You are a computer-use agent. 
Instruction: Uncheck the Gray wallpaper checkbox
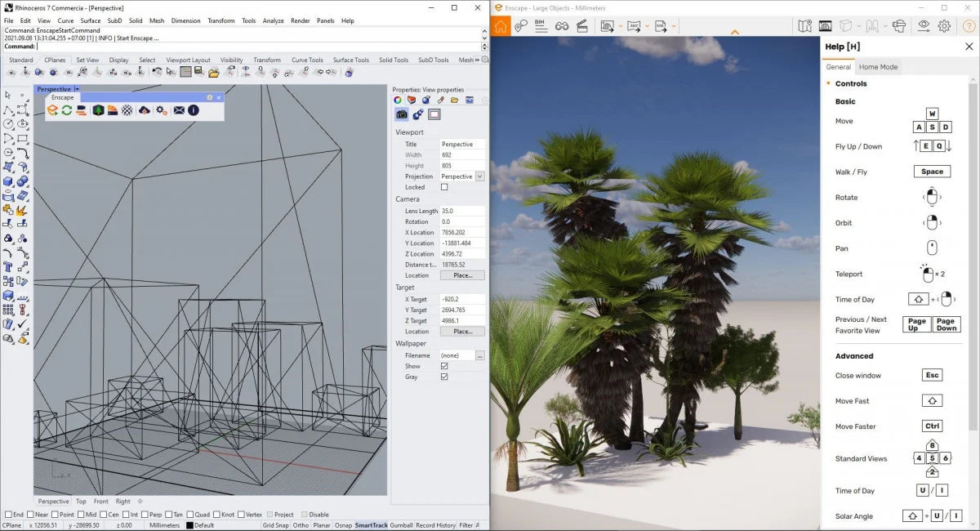coord(443,377)
